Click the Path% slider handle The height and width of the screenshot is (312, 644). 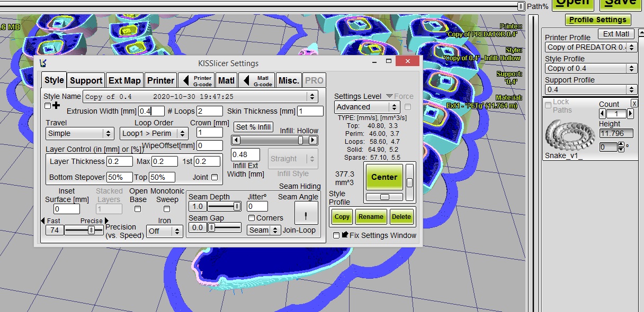click(x=521, y=6)
